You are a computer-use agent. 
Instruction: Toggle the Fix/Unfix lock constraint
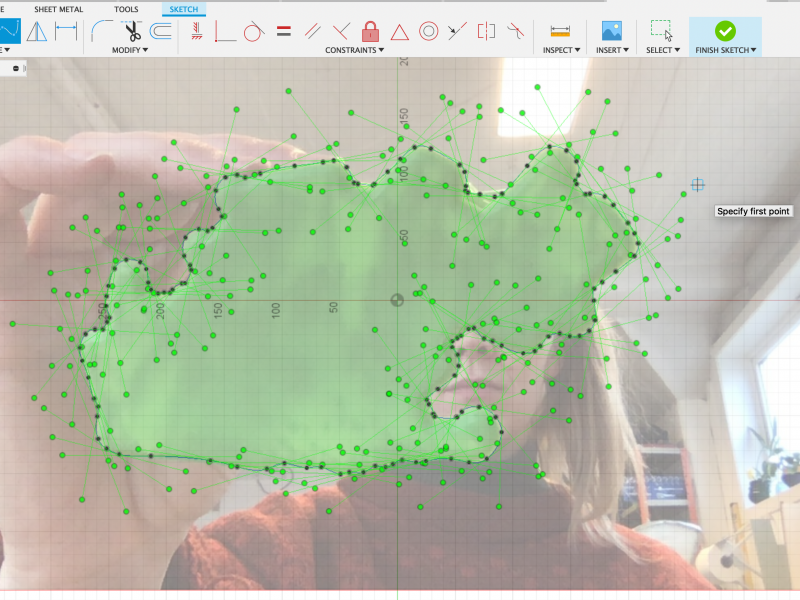370,30
